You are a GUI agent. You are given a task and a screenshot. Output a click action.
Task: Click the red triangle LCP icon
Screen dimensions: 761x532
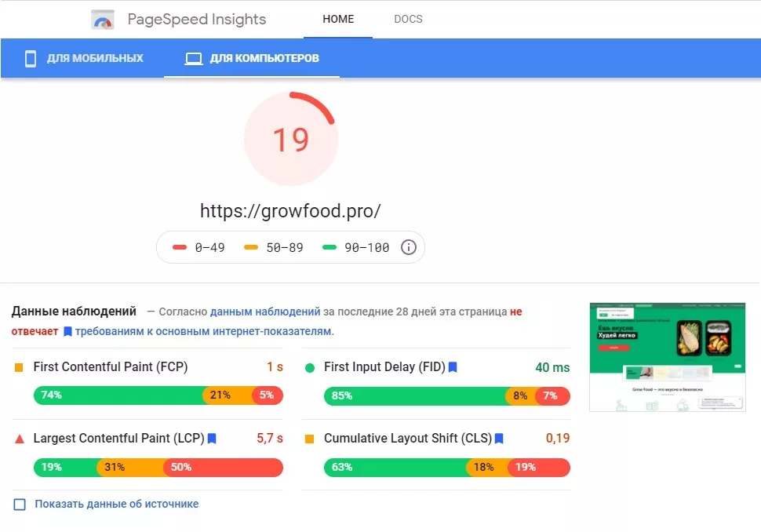coord(20,439)
